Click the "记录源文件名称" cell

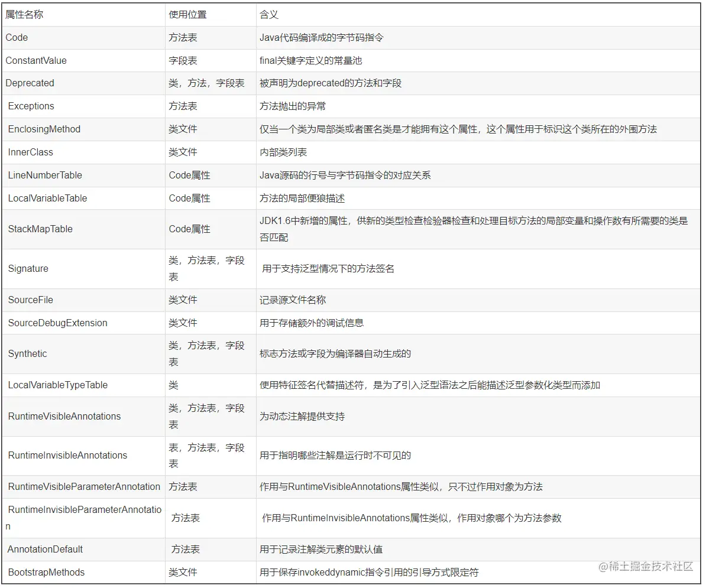pyautogui.click(x=478, y=300)
